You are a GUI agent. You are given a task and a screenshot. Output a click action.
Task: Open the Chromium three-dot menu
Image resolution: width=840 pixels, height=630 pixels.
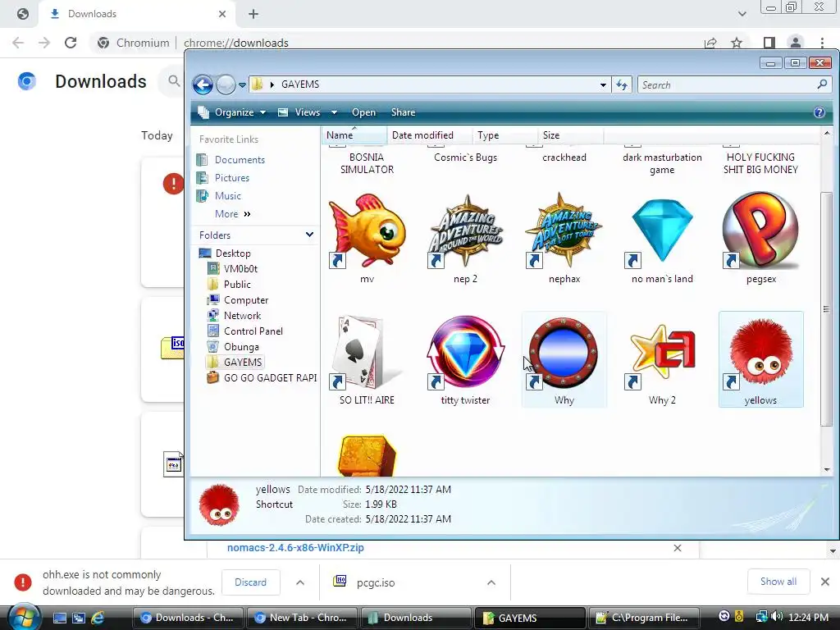click(822, 43)
